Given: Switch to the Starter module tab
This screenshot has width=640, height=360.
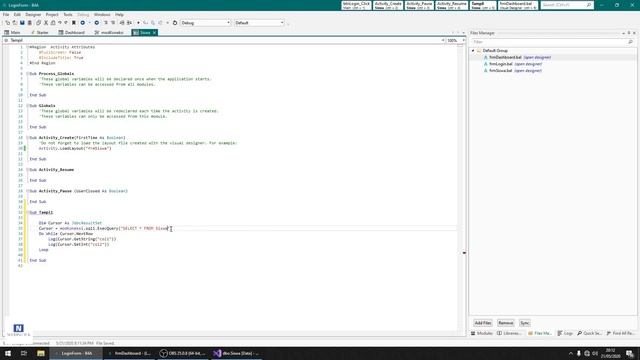Looking at the screenshot, I should point(39,33).
